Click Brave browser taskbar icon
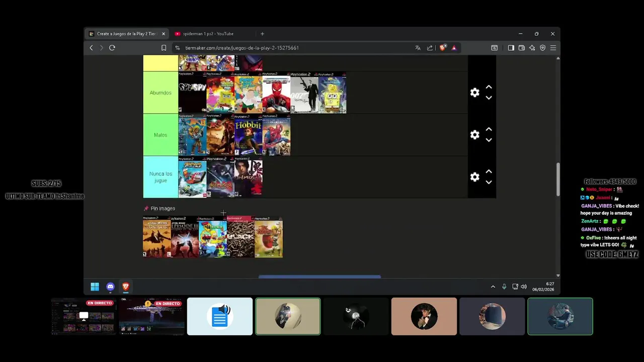The height and width of the screenshot is (362, 644). point(126,287)
